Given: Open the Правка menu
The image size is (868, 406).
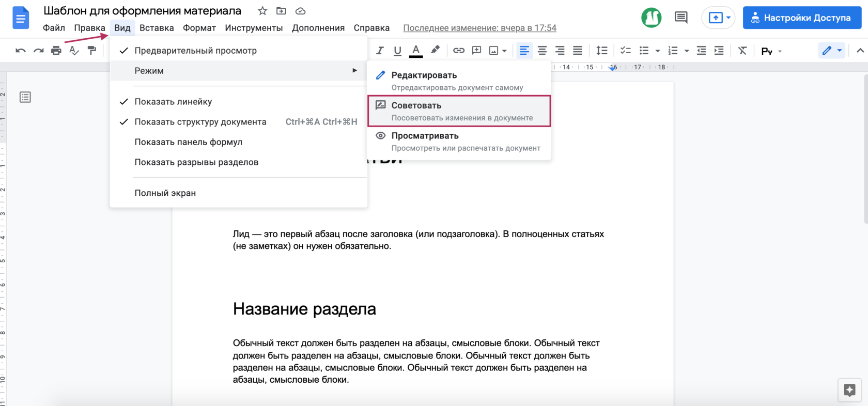Looking at the screenshot, I should point(89,28).
